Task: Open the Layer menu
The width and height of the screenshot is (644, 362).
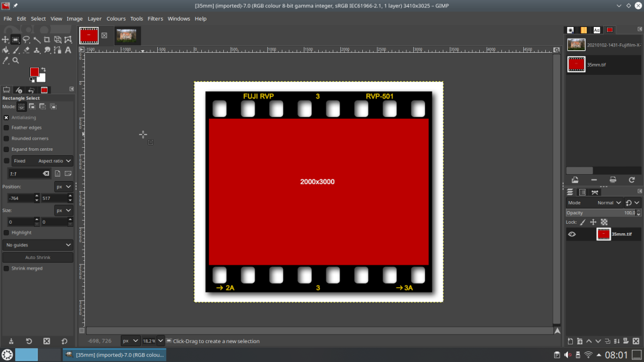Action: pyautogui.click(x=94, y=18)
